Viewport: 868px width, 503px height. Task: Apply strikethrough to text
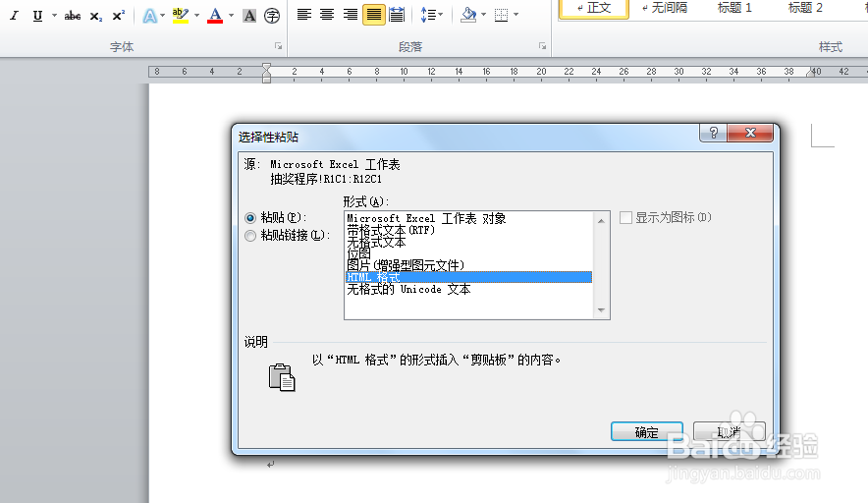pos(73,16)
